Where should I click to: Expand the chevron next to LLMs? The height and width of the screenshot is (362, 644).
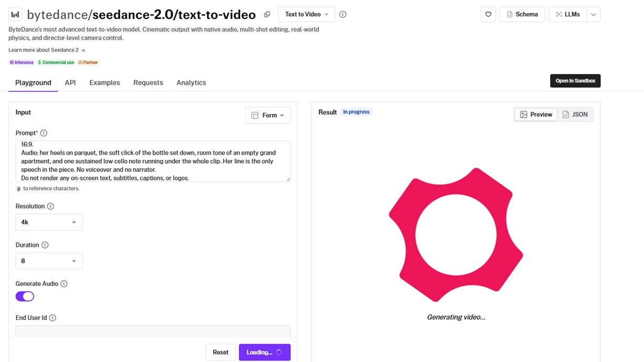(x=593, y=14)
